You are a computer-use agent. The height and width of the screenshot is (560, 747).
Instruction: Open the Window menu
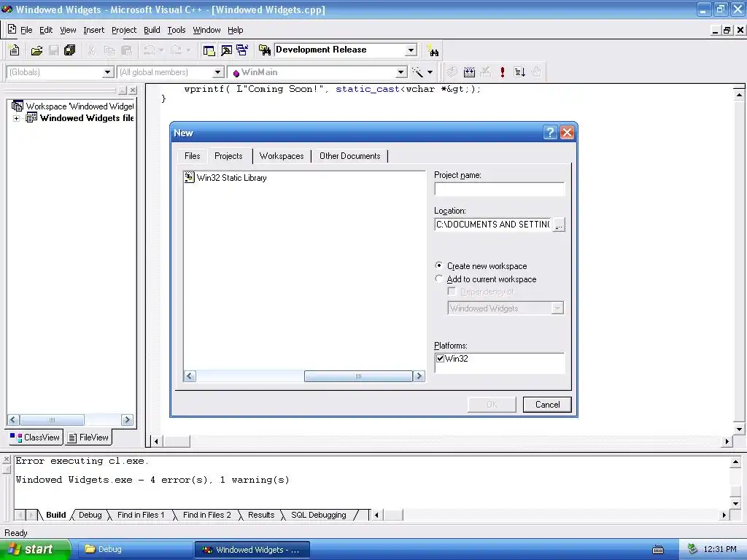click(206, 30)
